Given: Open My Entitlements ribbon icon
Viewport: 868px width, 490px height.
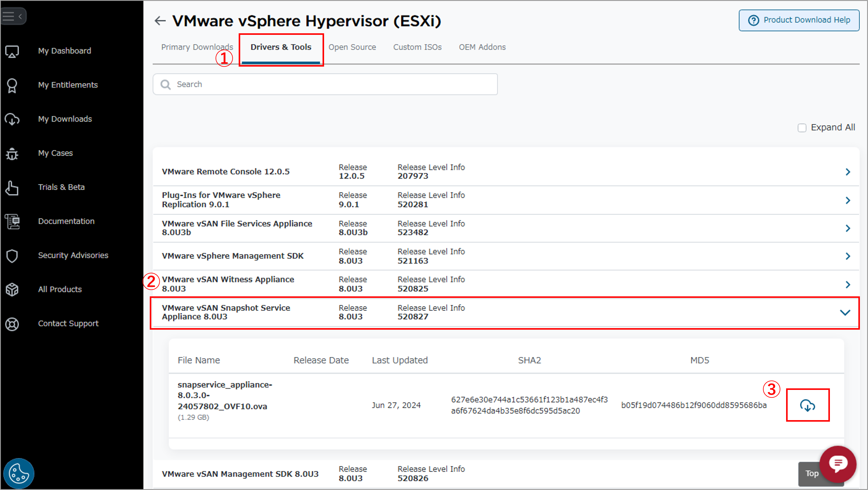Looking at the screenshot, I should point(12,86).
